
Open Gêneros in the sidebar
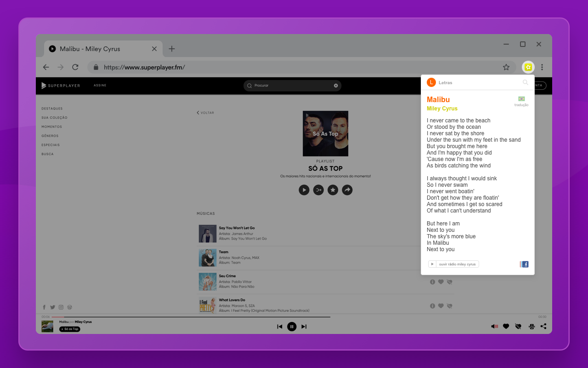point(50,136)
